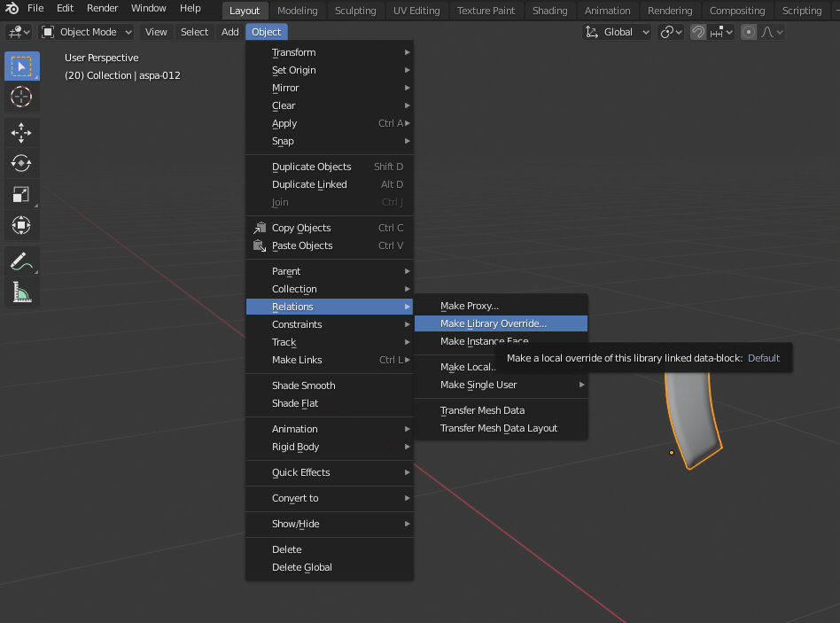Select the Move tool

(21, 133)
